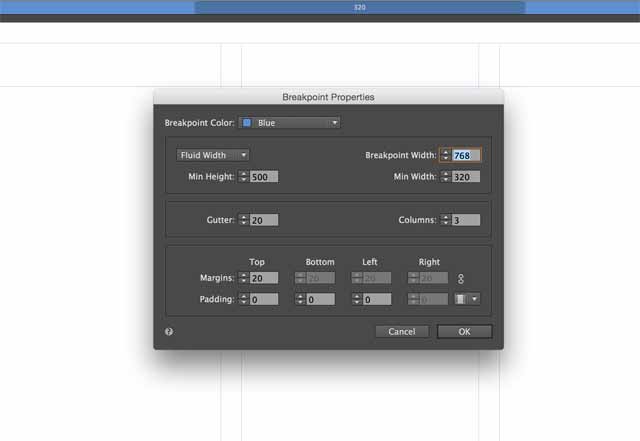
Task: Click the Breakpoint Width stepper arrows
Action: pos(445,155)
